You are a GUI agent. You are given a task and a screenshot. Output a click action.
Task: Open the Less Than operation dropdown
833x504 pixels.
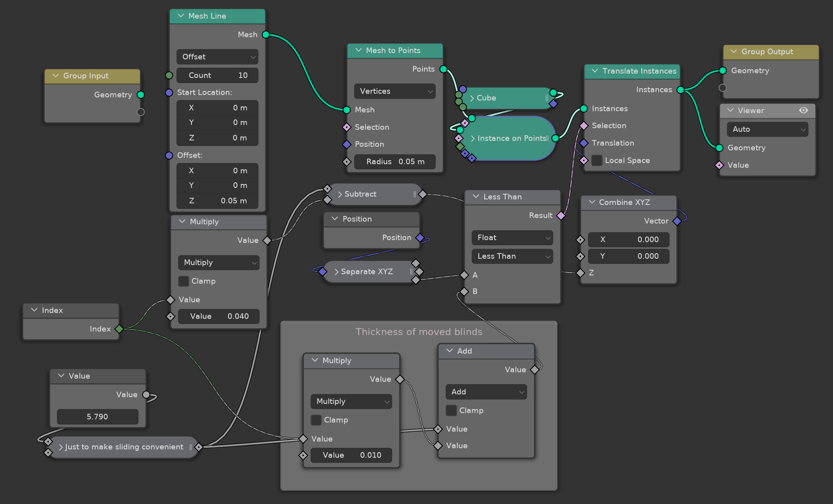coord(512,256)
